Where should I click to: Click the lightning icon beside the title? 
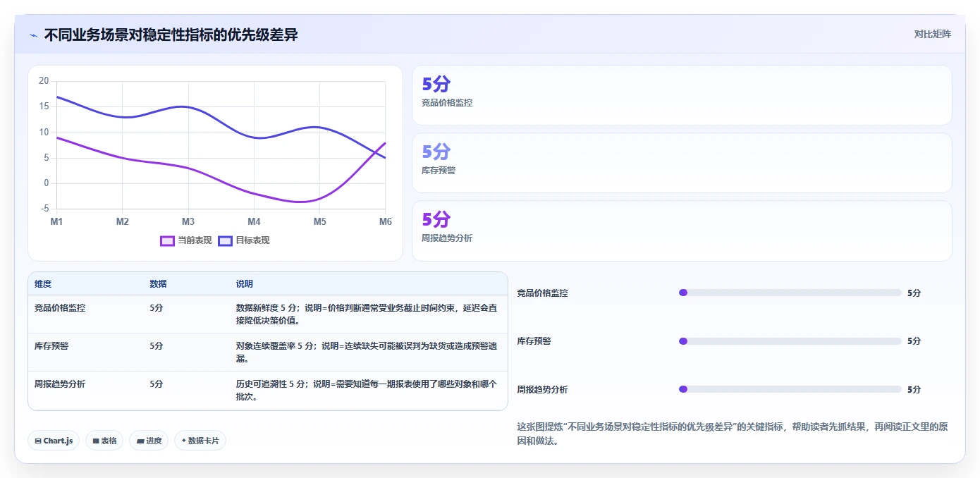33,35
